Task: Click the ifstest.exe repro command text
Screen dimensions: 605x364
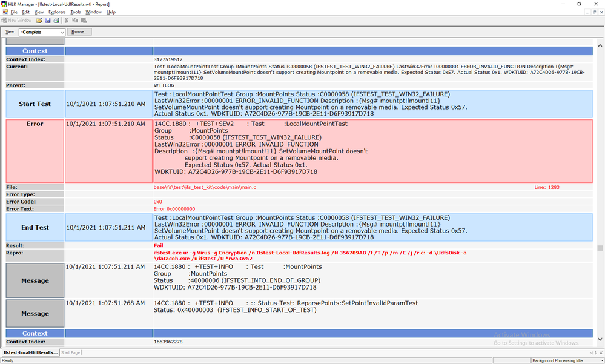Action: pyautogui.click(x=310, y=256)
